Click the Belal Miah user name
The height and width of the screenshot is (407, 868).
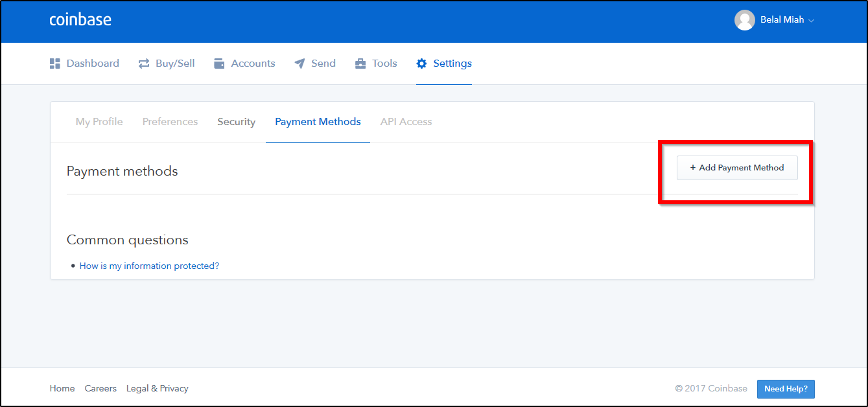(x=782, y=20)
